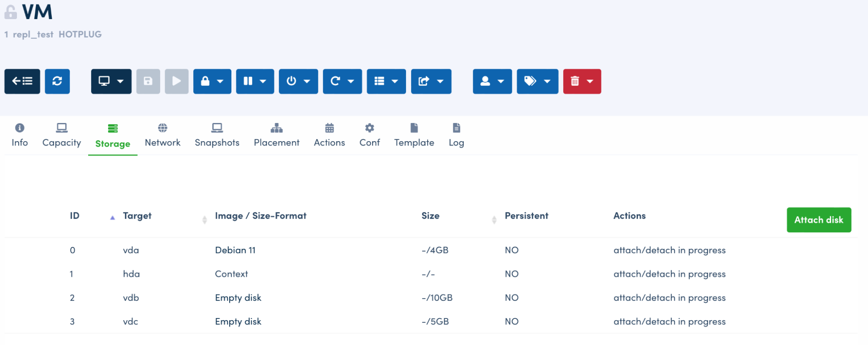Expand the tags label dropdown
This screenshot has height=345, width=868.
click(x=537, y=81)
